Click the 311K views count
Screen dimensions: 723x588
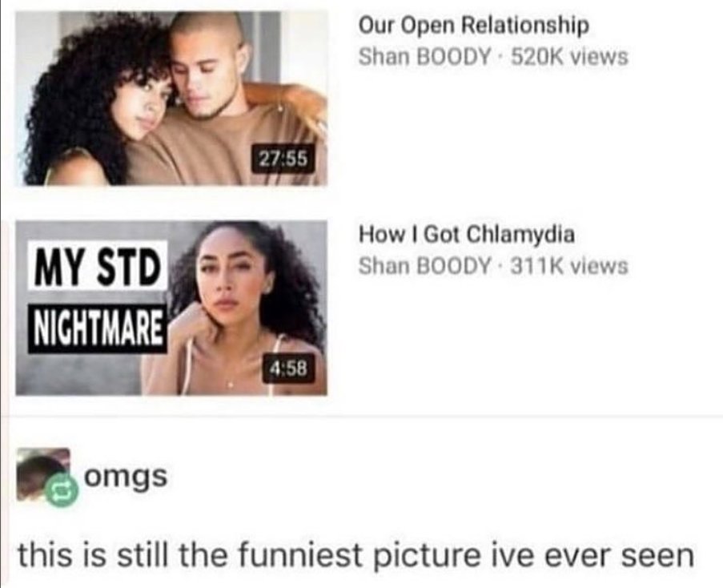[x=569, y=266]
